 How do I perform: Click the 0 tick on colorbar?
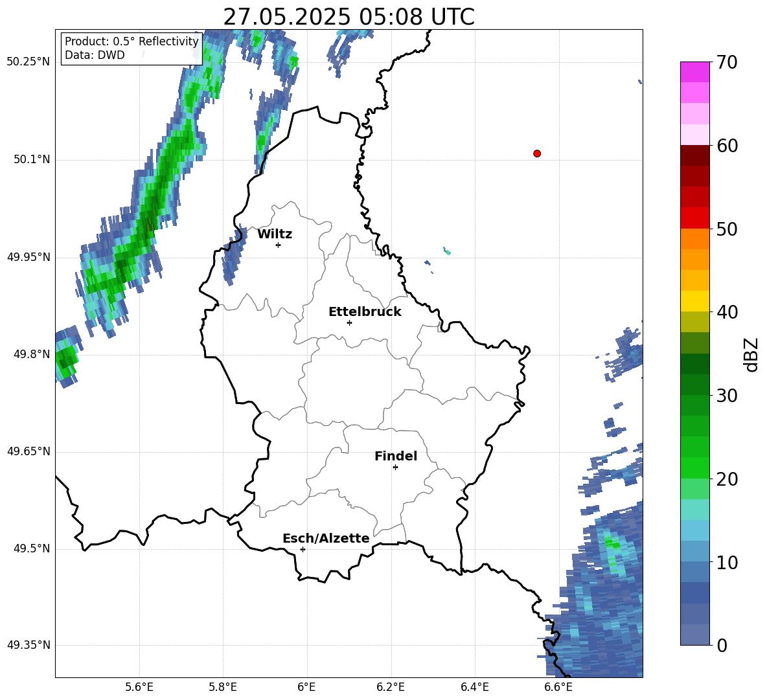tap(722, 645)
